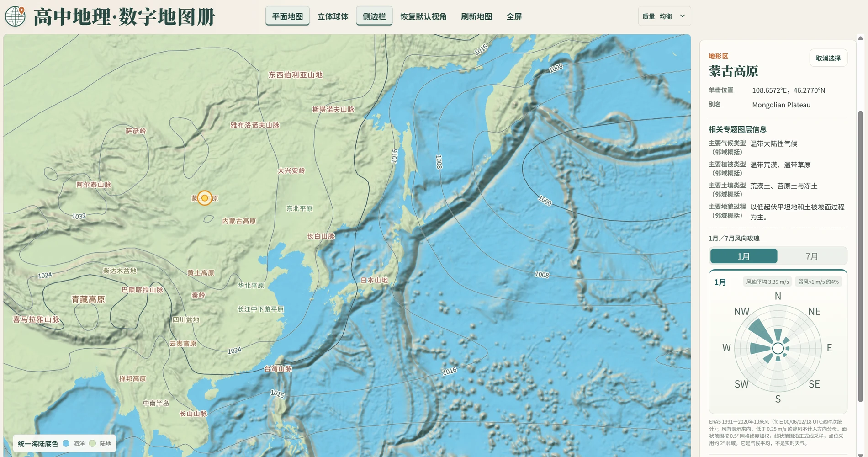Image resolution: width=868 pixels, height=457 pixels.
Task: Click the 1032 isobar label
Action: tap(79, 216)
